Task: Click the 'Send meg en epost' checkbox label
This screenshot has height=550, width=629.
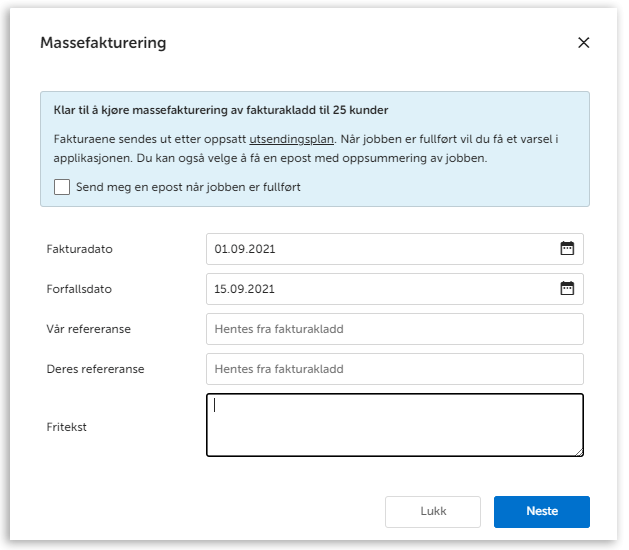Action: point(188,187)
